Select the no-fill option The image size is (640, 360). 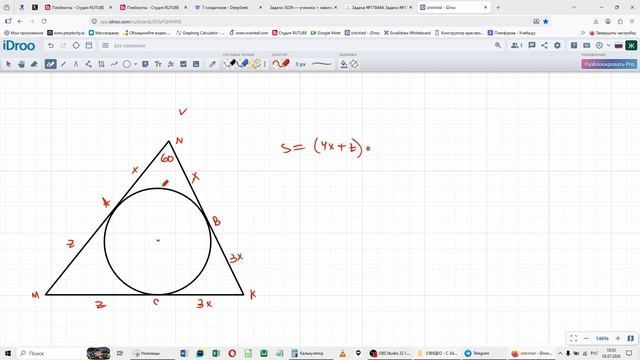coord(354,64)
